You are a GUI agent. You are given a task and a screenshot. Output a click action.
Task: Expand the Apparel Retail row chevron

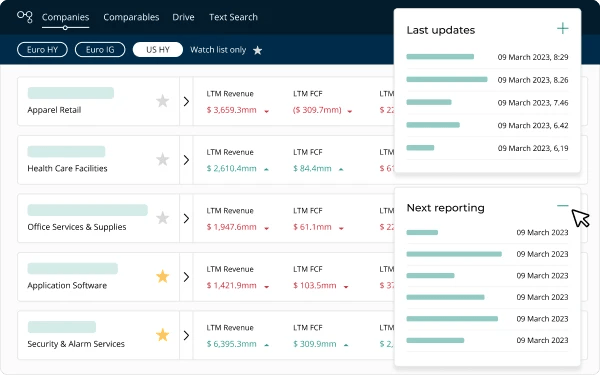[x=186, y=101]
